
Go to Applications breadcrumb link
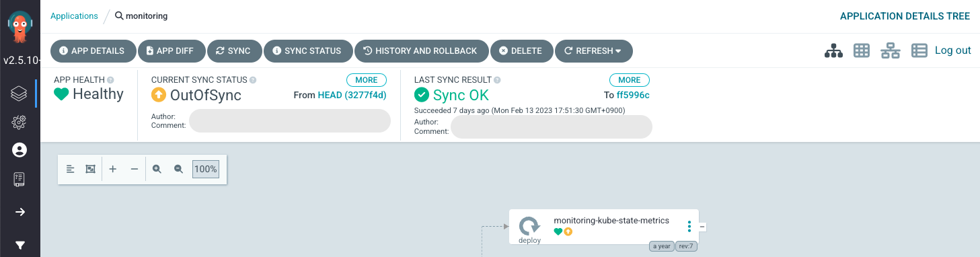click(74, 15)
